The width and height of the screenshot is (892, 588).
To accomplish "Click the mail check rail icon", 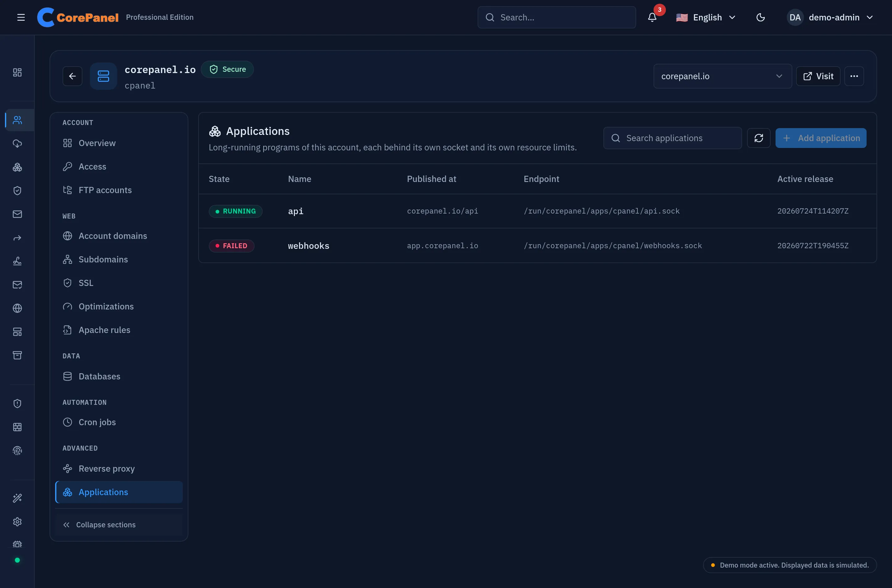I will [17, 285].
